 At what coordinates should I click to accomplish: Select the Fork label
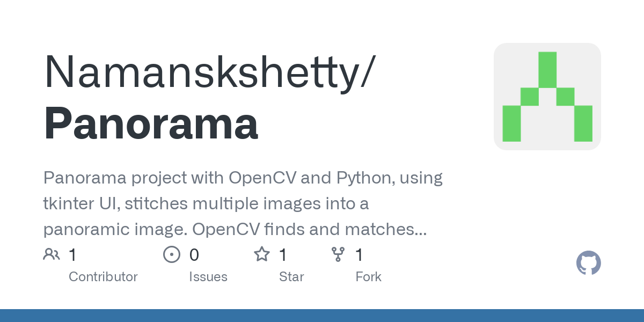click(x=368, y=277)
